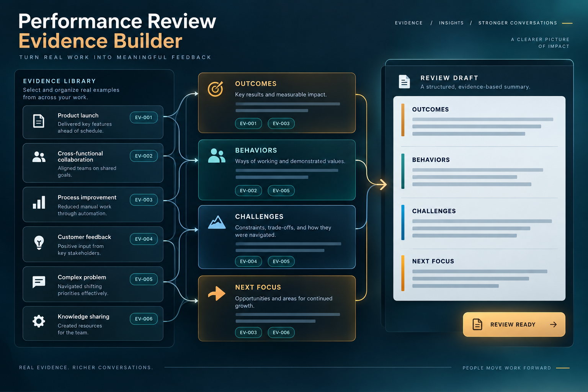
Task: Click the Process improvement bar chart icon
Action: point(39,203)
